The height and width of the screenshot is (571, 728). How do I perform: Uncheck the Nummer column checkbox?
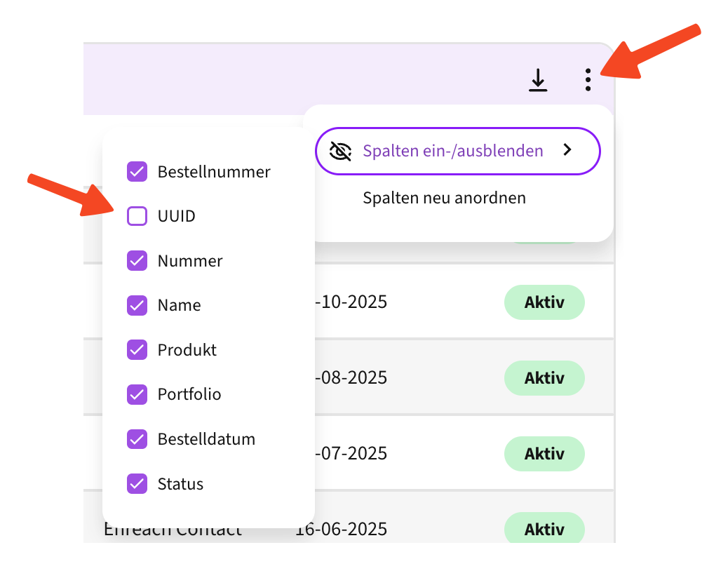click(137, 261)
